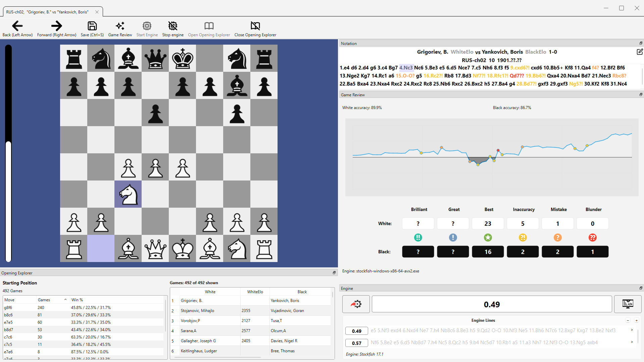Undock the Notation panel
This screenshot has height=362, width=644.
pyautogui.click(x=641, y=43)
